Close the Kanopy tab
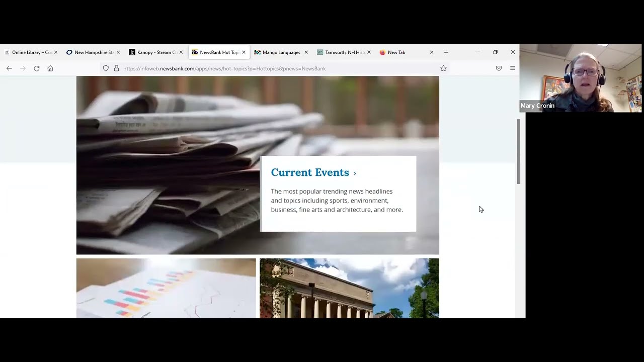The width and height of the screenshot is (644, 362). coord(181,52)
